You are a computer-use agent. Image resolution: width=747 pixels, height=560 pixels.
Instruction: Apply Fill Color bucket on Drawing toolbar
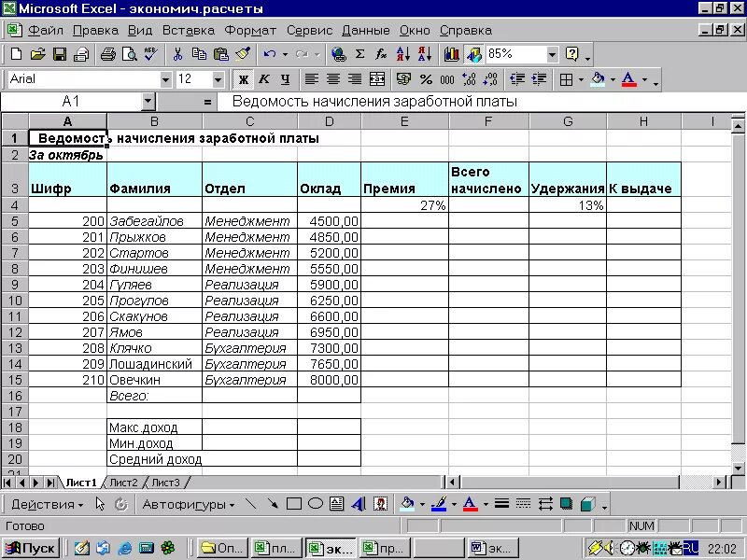click(x=408, y=504)
